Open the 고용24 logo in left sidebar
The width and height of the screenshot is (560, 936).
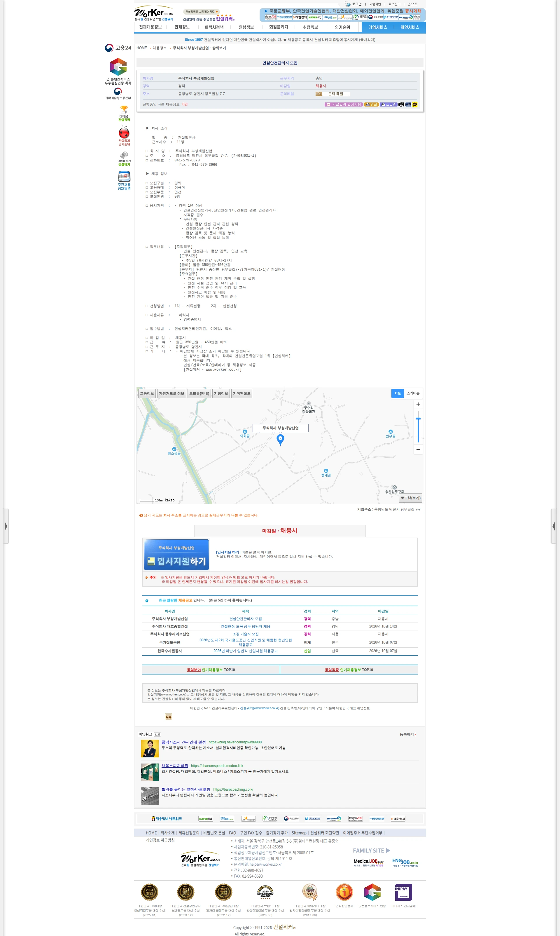(x=118, y=48)
